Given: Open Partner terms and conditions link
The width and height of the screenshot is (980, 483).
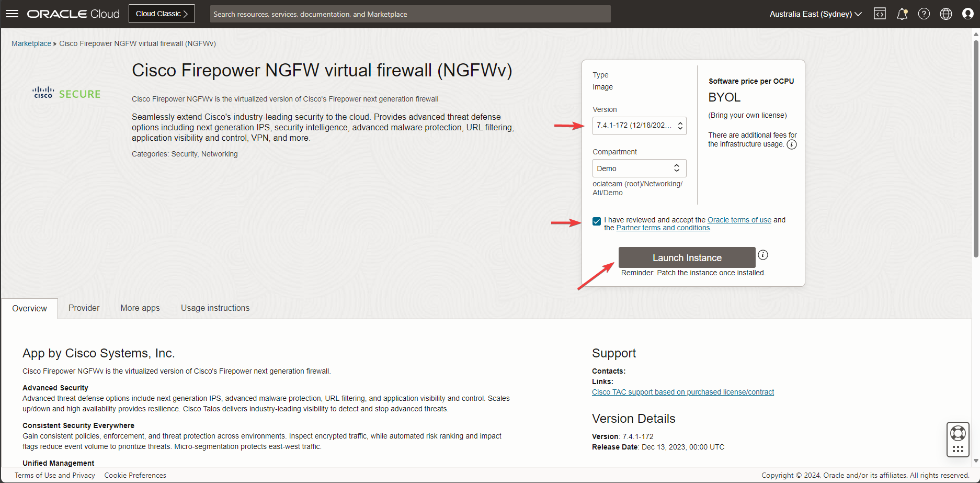Looking at the screenshot, I should 663,228.
